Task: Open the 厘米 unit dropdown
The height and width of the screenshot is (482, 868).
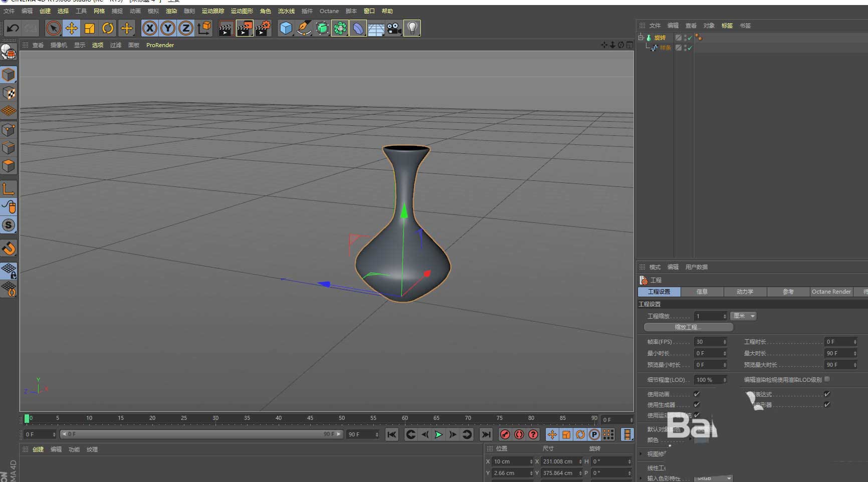Action: click(x=744, y=316)
